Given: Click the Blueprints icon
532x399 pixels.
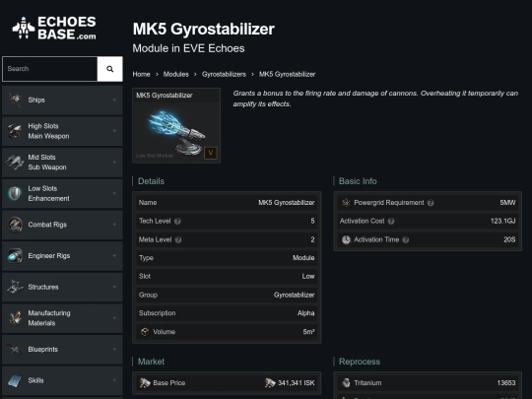Looking at the screenshot, I should (15, 349).
